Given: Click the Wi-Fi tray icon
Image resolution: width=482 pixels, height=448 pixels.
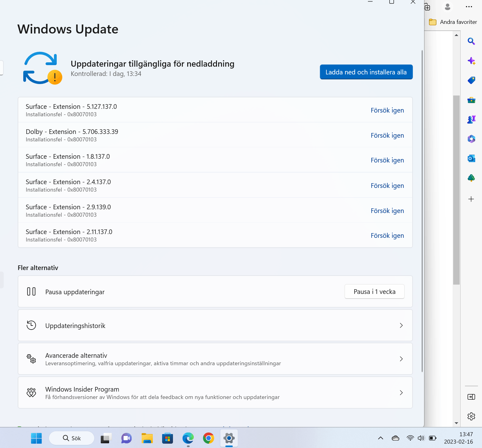Looking at the screenshot, I should point(410,438).
